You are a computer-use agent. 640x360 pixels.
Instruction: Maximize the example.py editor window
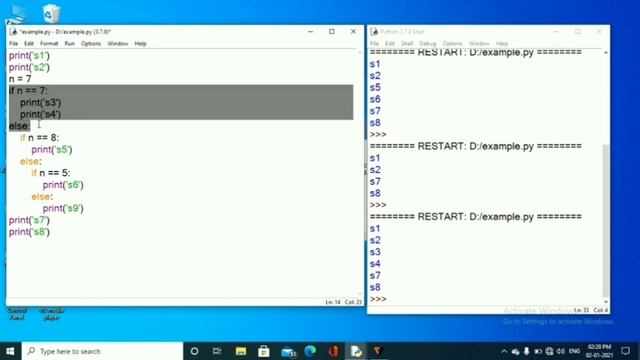[x=332, y=31]
